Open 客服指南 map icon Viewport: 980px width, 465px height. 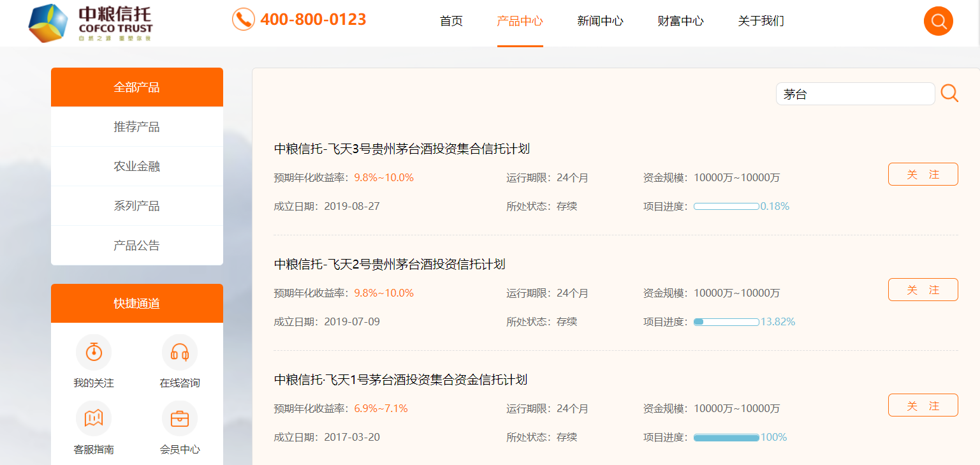(94, 418)
